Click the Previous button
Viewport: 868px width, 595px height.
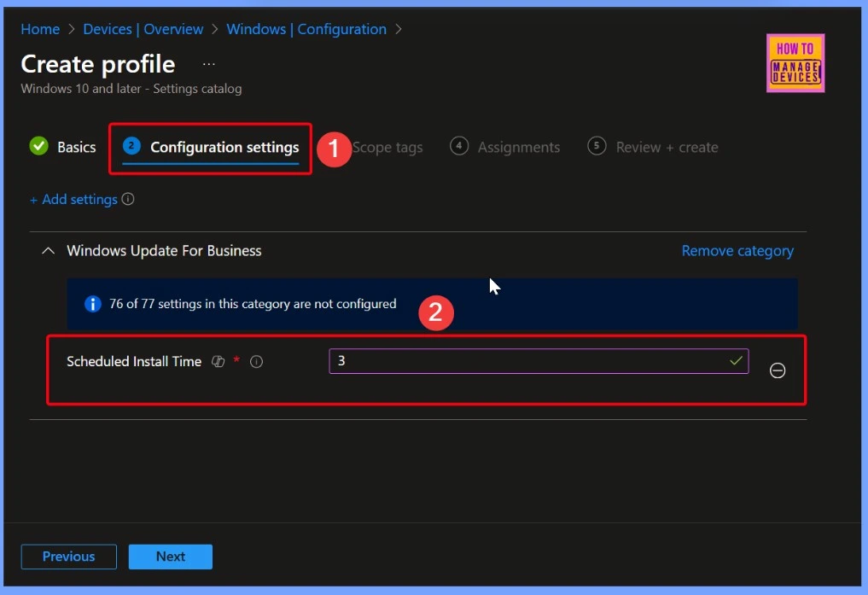[68, 557]
